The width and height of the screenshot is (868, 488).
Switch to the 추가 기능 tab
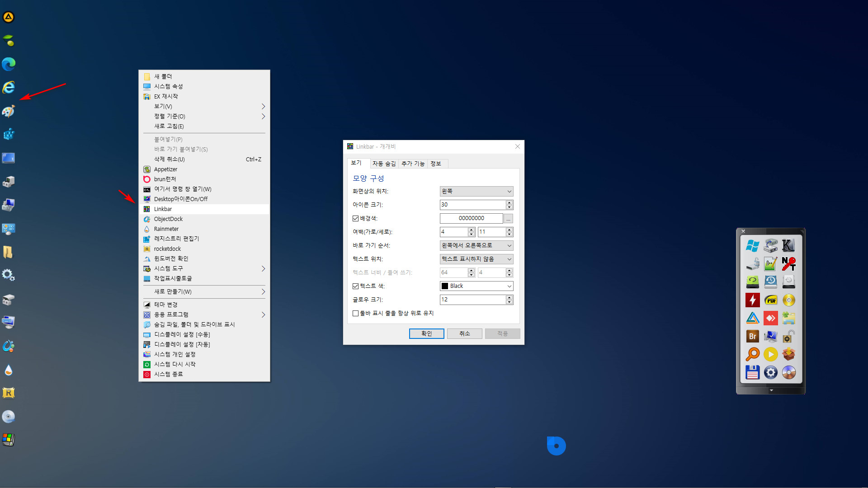tap(413, 164)
